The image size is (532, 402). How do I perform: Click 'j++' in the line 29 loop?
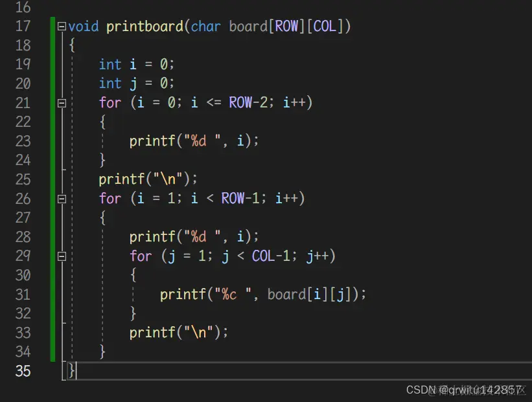click(317, 256)
